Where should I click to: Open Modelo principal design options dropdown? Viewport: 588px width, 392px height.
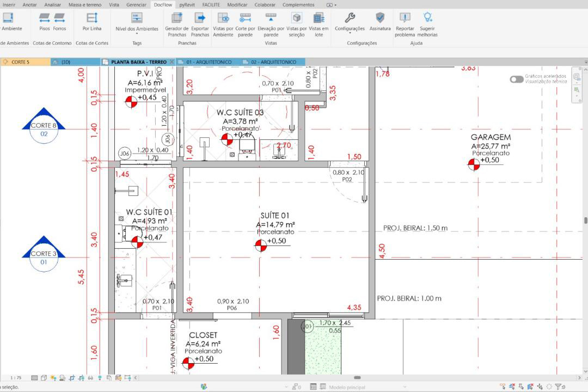pyautogui.click(x=366, y=387)
